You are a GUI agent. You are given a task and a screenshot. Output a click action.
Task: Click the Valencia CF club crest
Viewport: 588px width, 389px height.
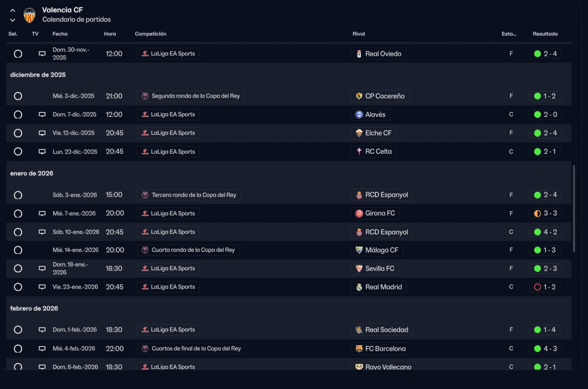click(29, 15)
